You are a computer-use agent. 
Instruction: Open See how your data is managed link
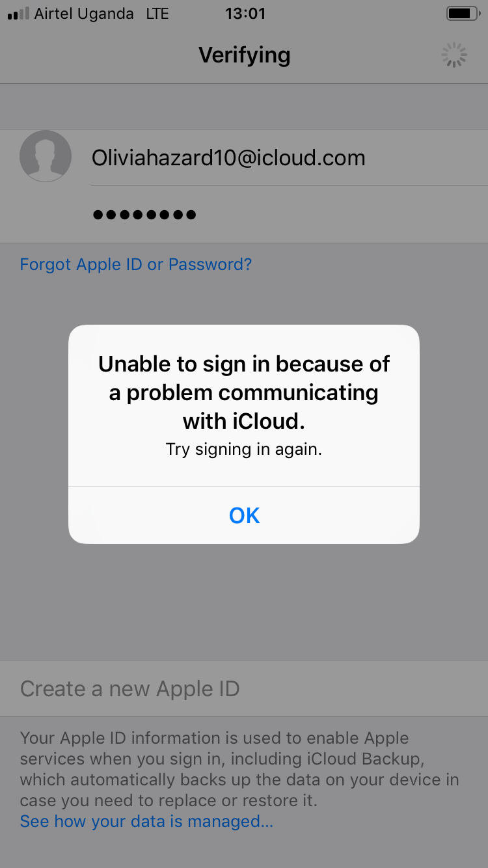[146, 821]
